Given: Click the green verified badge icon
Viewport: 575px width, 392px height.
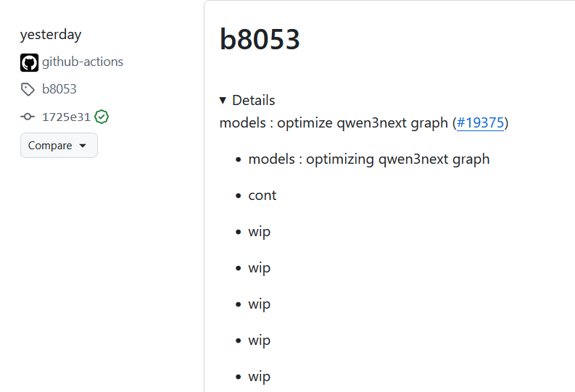Looking at the screenshot, I should 102,117.
